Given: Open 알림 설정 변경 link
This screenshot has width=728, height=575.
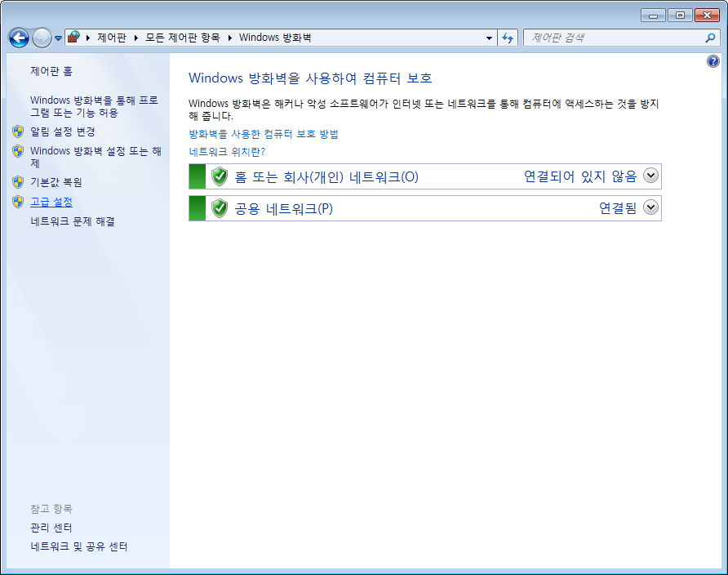Looking at the screenshot, I should point(63,131).
